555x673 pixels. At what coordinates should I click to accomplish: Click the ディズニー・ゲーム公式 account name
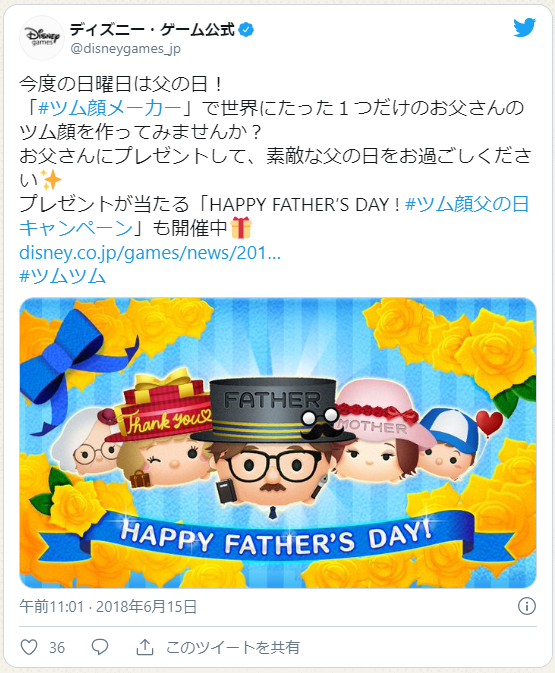pyautogui.click(x=152, y=30)
